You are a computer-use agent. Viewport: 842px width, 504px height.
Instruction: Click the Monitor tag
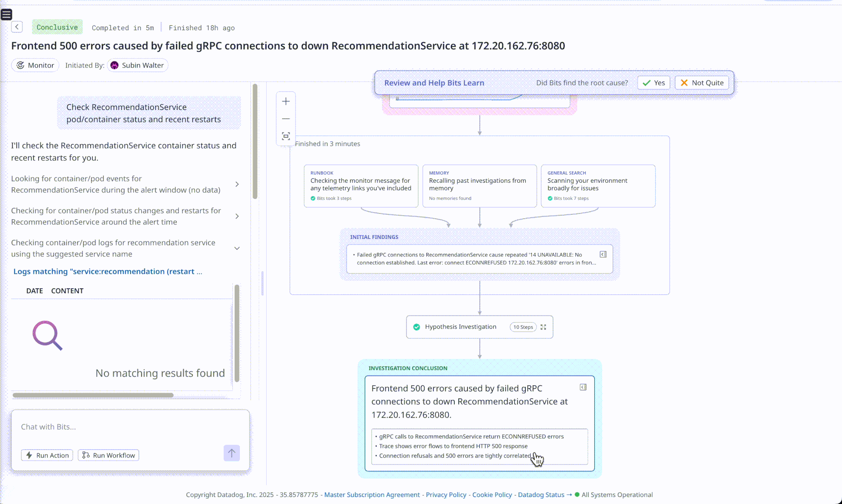pyautogui.click(x=35, y=65)
